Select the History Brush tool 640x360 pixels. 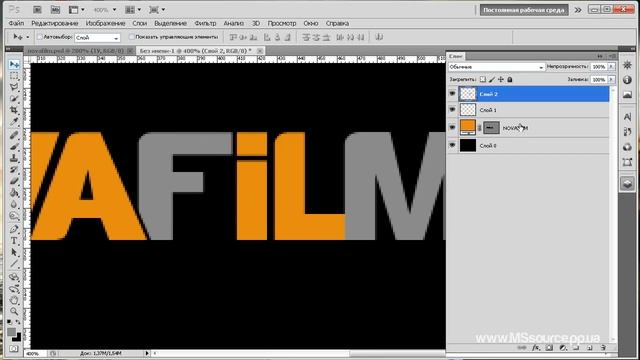coord(14,169)
